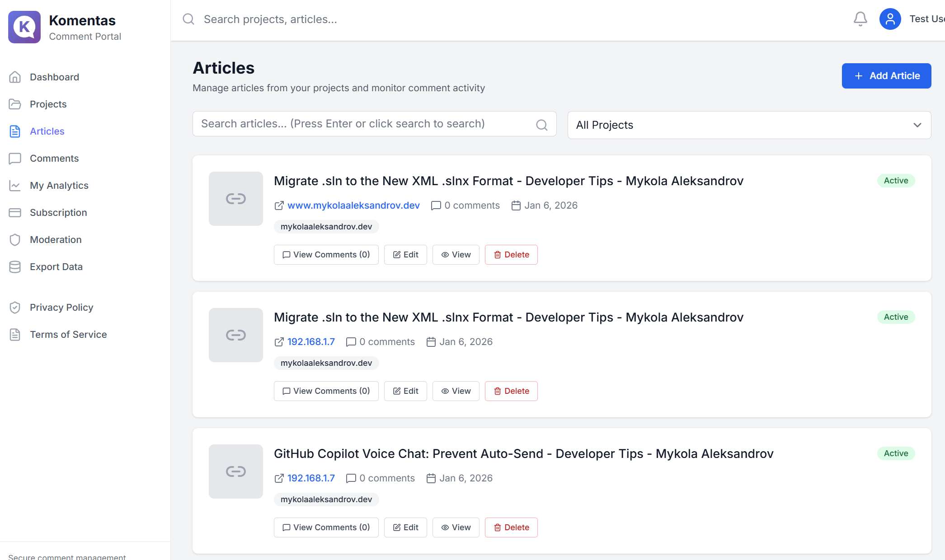945x560 pixels.
Task: Delete the GitHub Copilot Voice Chat article
Action: (x=511, y=527)
